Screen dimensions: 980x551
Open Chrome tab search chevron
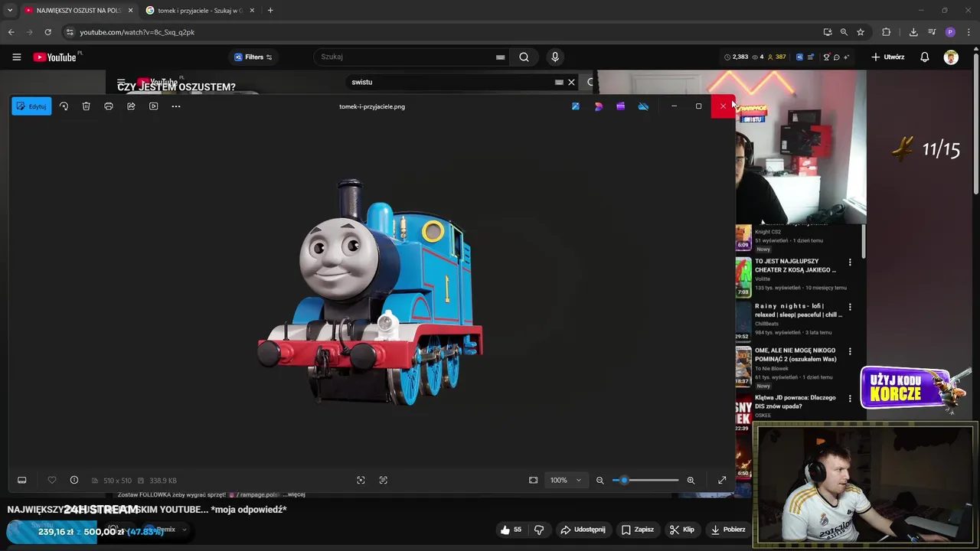tap(10, 11)
